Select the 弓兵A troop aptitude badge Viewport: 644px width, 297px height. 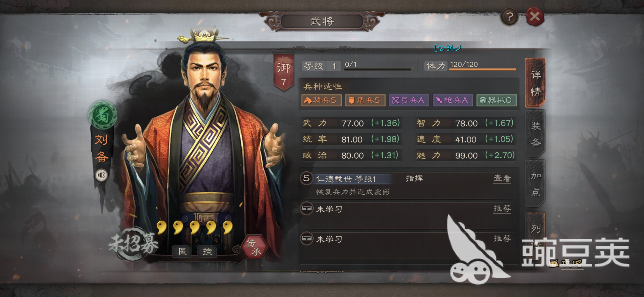click(409, 100)
